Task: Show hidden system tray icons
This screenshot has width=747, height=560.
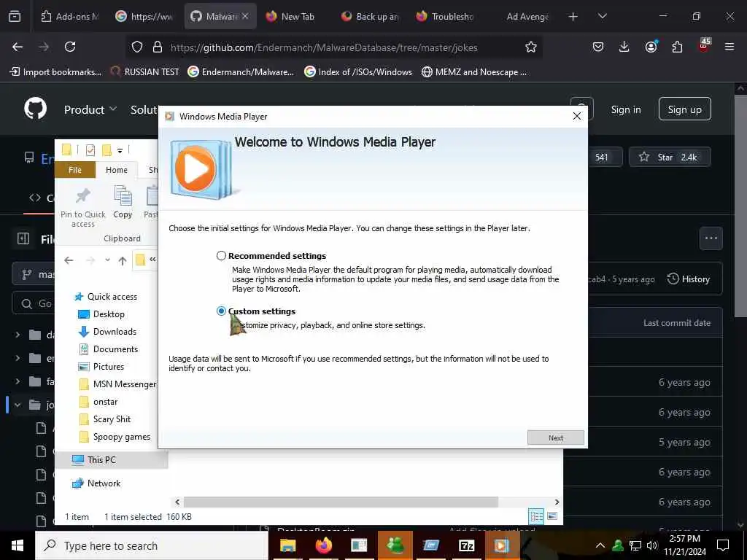Action: 600,545
